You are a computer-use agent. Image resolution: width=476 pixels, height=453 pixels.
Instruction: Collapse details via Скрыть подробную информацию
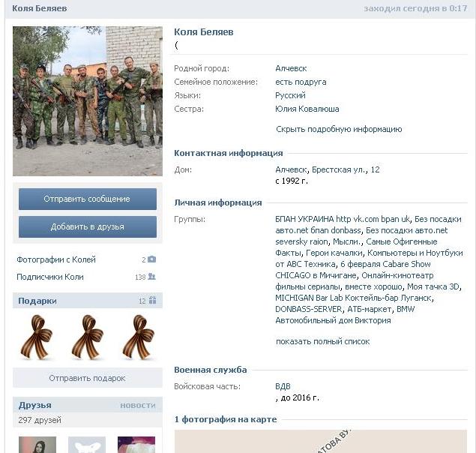click(339, 129)
